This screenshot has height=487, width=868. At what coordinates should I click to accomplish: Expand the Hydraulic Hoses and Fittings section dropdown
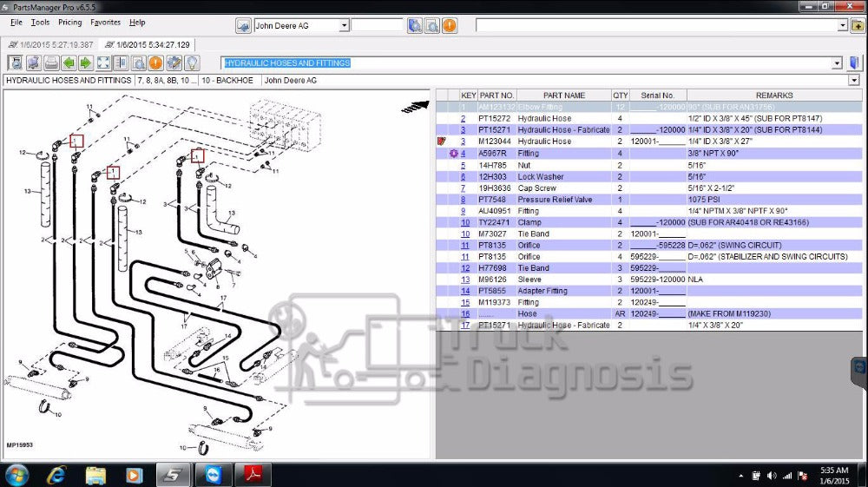pyautogui.click(x=837, y=63)
